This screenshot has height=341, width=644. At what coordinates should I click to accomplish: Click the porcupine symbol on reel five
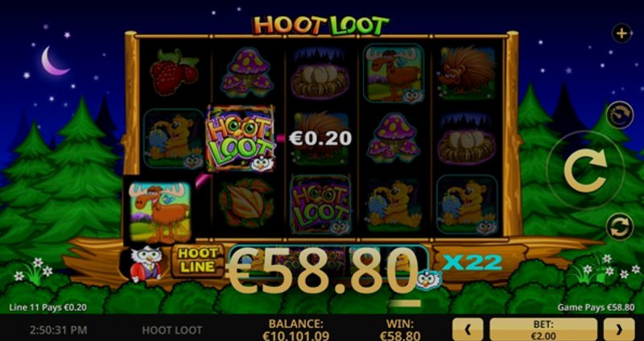[466, 73]
